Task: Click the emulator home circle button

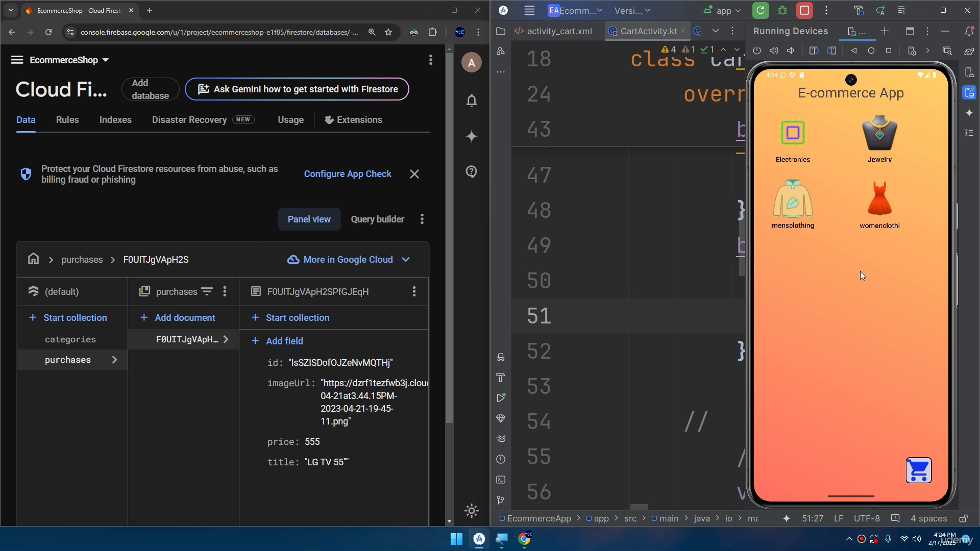Action: (871, 51)
